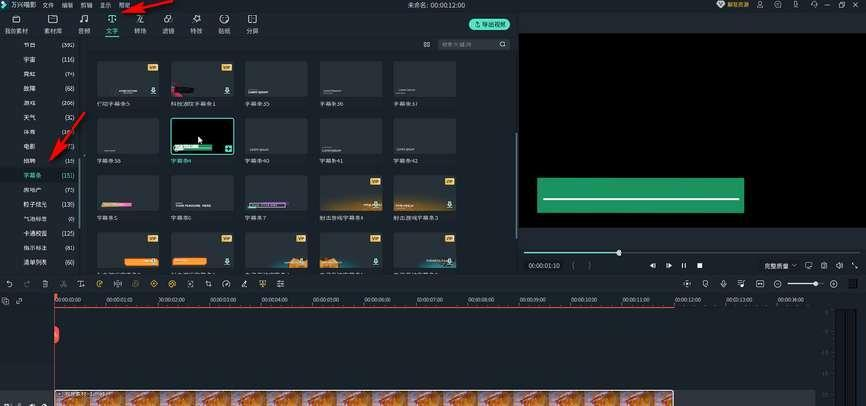Open the speed gauge tool

pos(226,284)
